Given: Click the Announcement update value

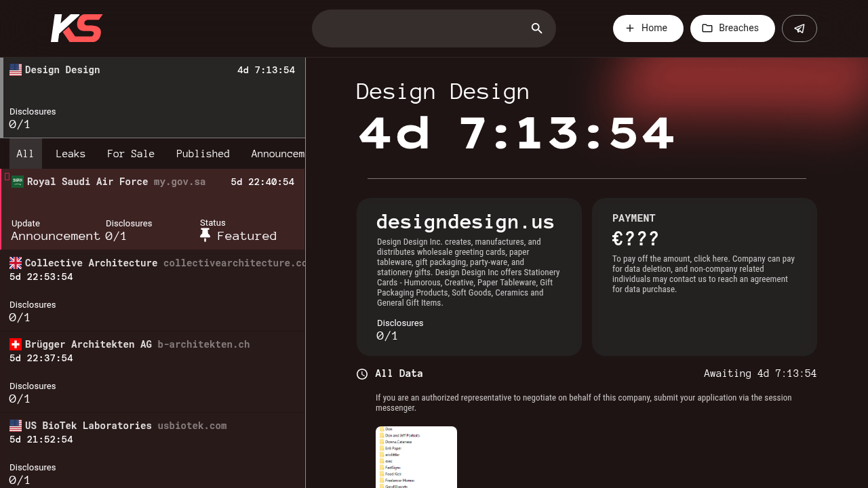Looking at the screenshot, I should click(56, 236).
